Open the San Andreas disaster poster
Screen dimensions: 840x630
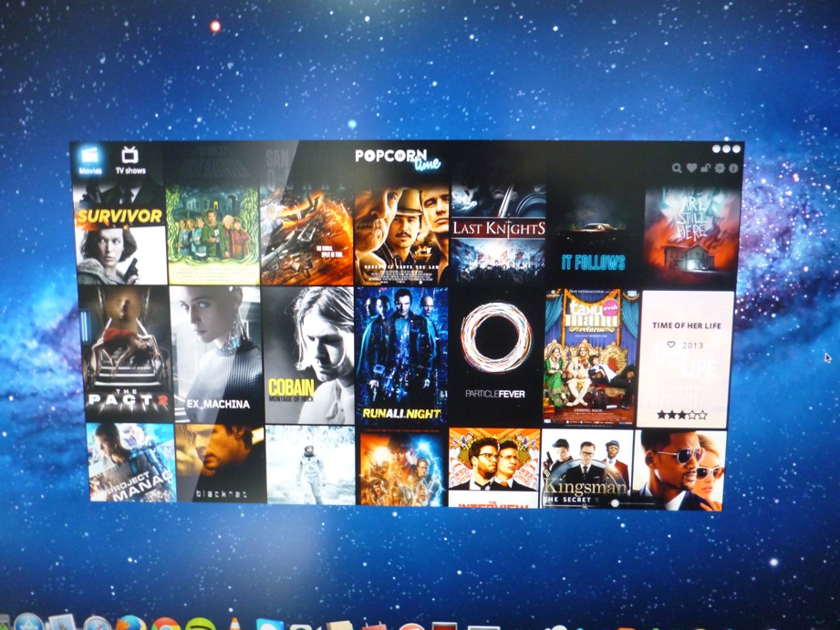(x=306, y=234)
